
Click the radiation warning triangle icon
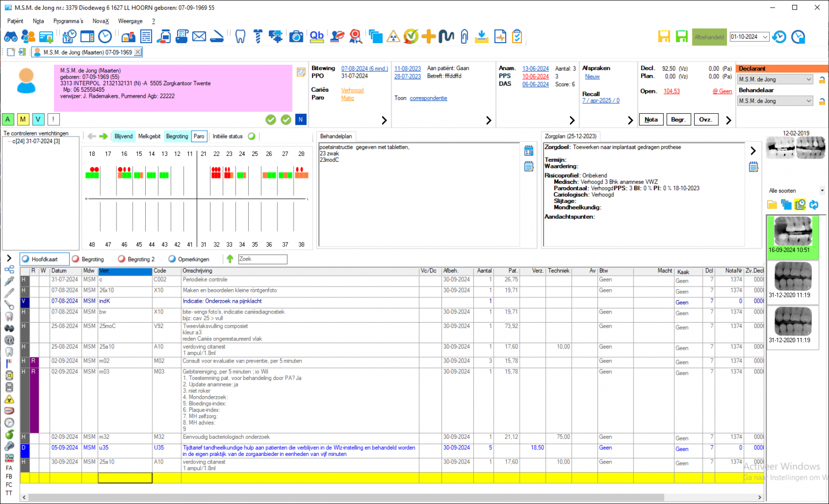[393, 37]
